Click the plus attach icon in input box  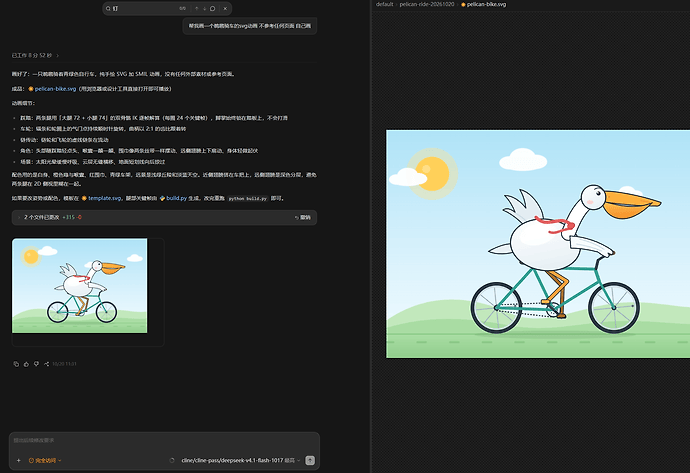(x=18, y=460)
